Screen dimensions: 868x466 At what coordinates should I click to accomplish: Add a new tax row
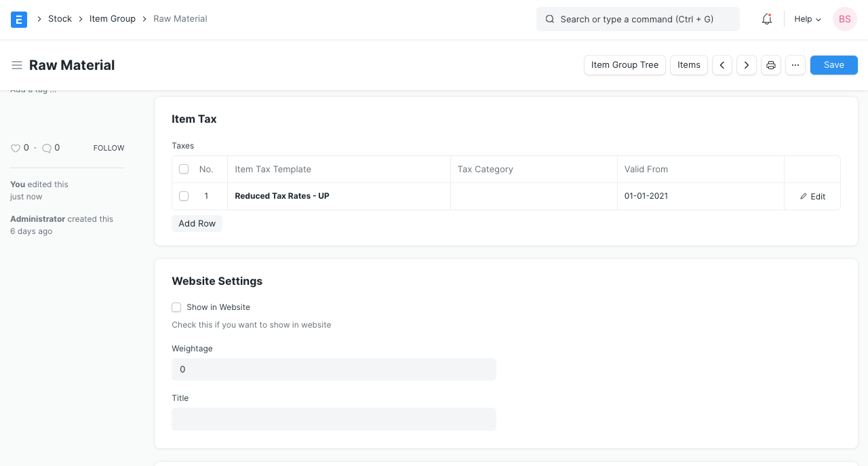[197, 223]
